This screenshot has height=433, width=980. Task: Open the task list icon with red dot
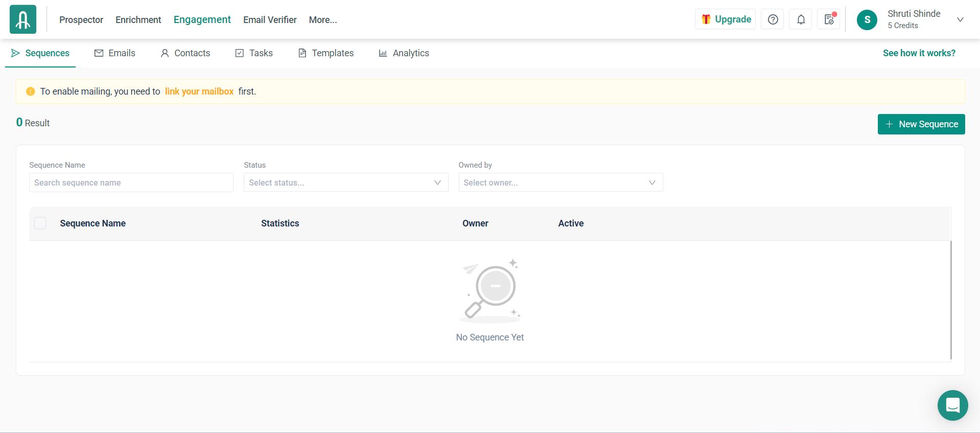[829, 19]
